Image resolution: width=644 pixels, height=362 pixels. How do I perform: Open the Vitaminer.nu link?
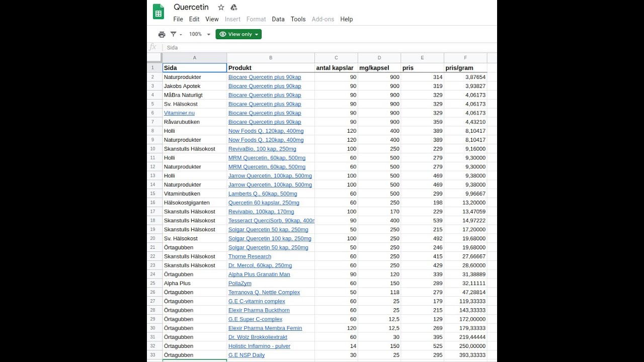(179, 113)
